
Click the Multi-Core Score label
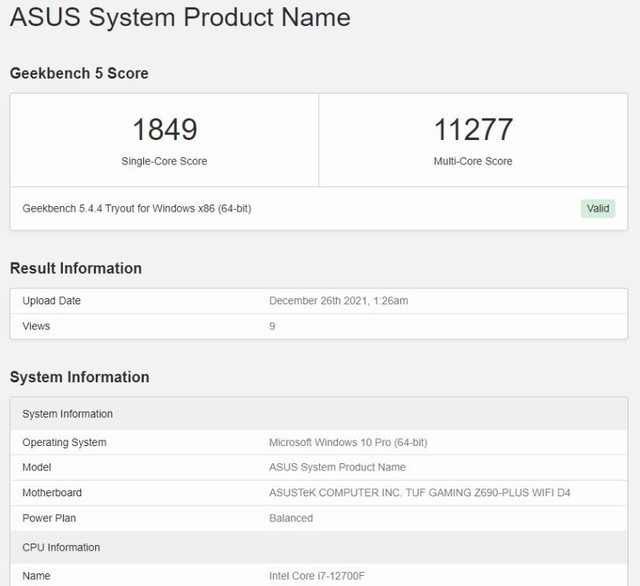pyautogui.click(x=473, y=161)
